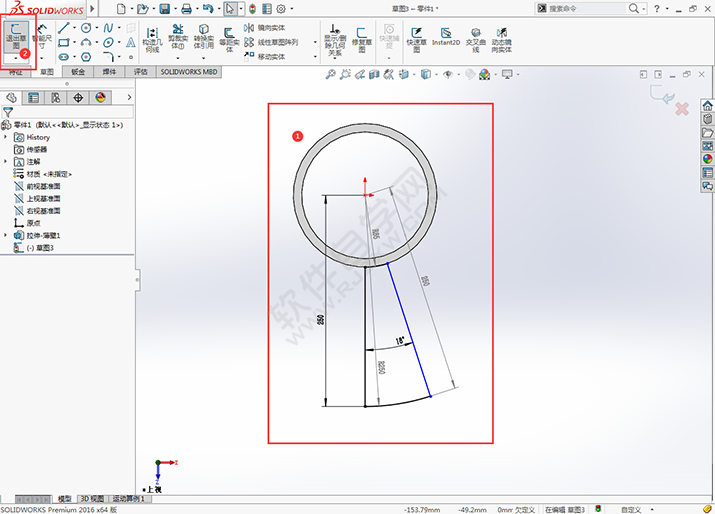The width and height of the screenshot is (715, 514).
Task: Open the Appearances color ball in right task pane
Action: pyautogui.click(x=707, y=157)
